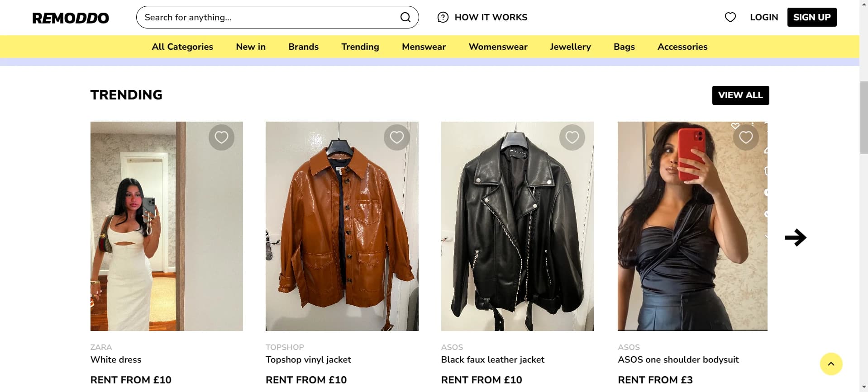Open the White dress product photo
This screenshot has width=868, height=392.
tap(167, 226)
